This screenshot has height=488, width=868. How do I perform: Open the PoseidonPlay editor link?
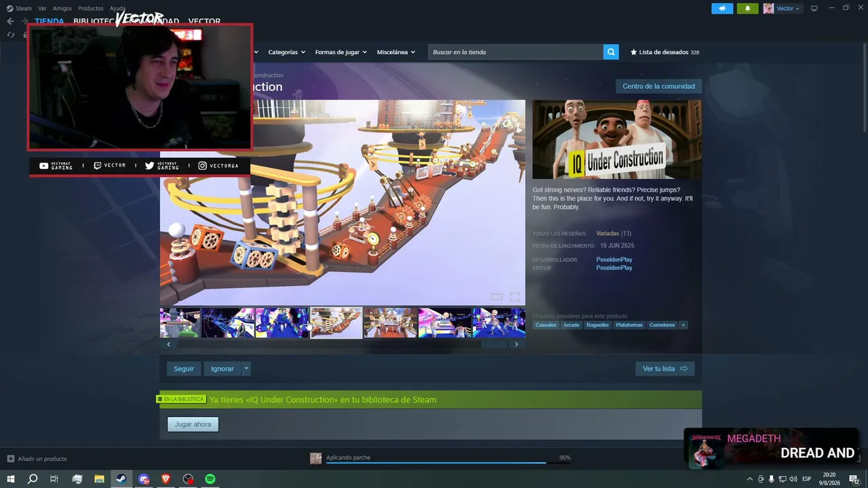[614, 268]
